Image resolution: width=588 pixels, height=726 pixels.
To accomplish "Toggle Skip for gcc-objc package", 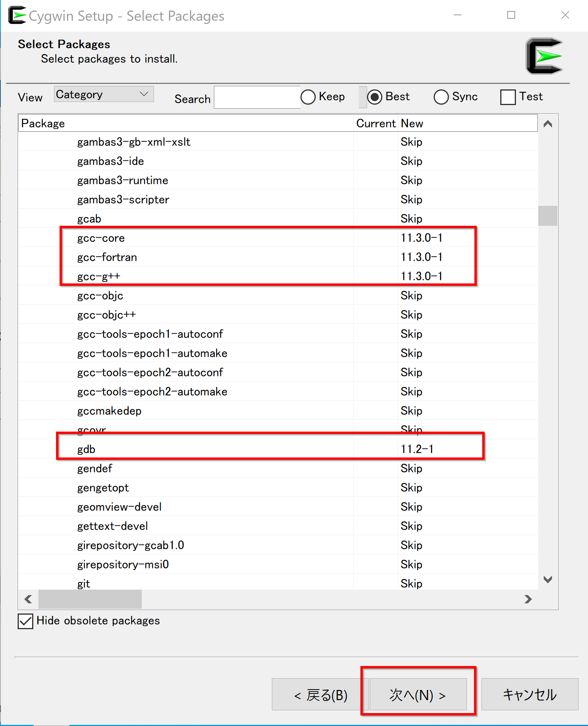I will click(x=411, y=296).
